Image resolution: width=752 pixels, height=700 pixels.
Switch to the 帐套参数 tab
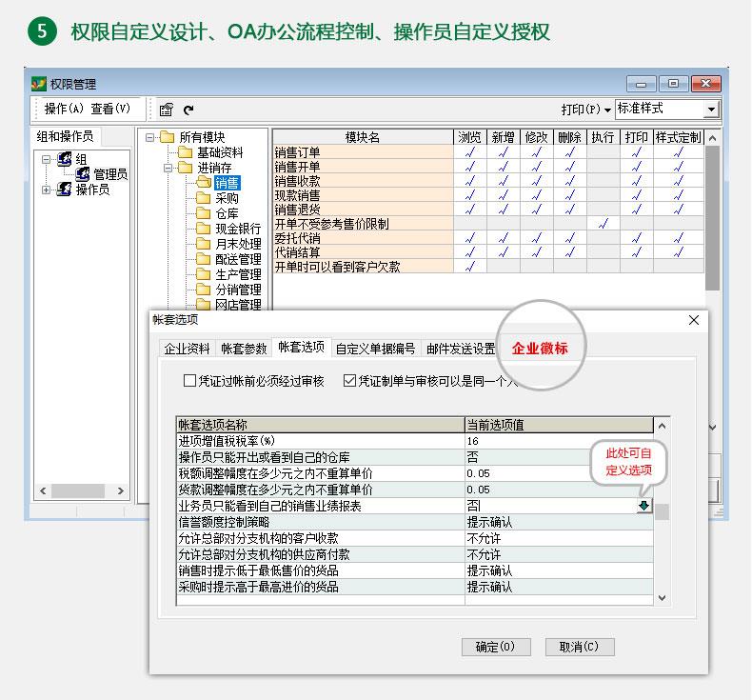point(244,349)
